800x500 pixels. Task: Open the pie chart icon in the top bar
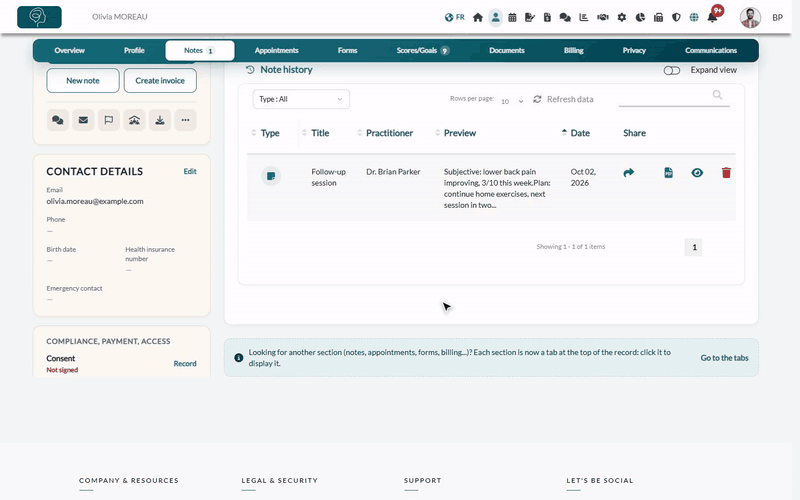[640, 17]
